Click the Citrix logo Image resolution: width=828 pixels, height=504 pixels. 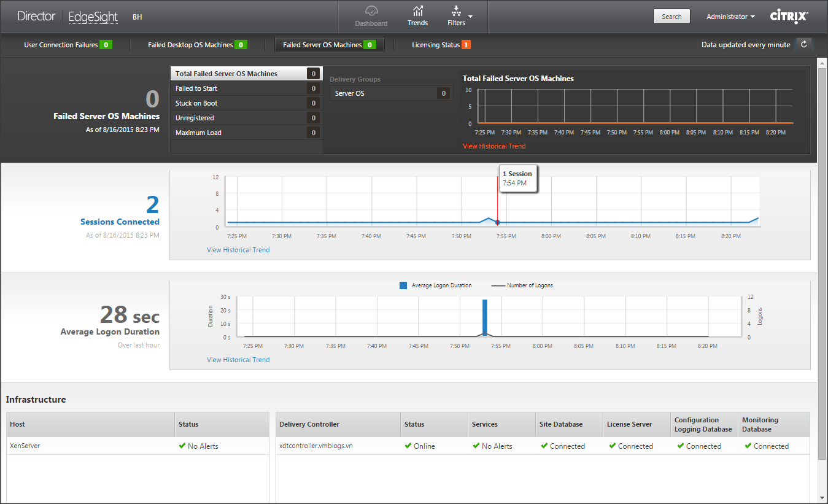tap(789, 17)
